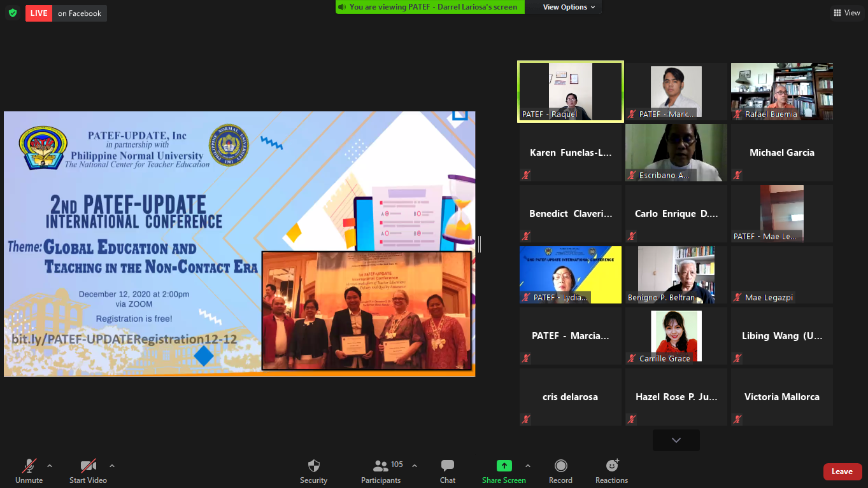Leave the meeting
The image size is (868, 488).
842,471
